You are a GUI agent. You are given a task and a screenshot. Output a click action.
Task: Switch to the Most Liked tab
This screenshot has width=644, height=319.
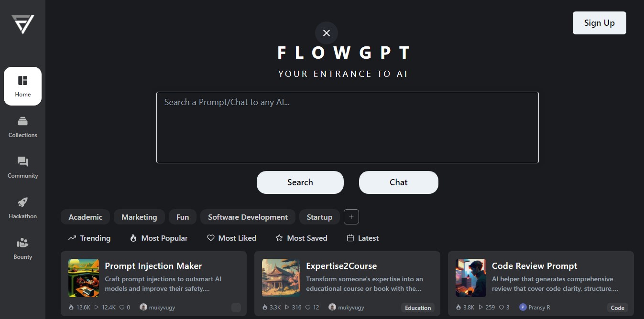[x=232, y=238]
